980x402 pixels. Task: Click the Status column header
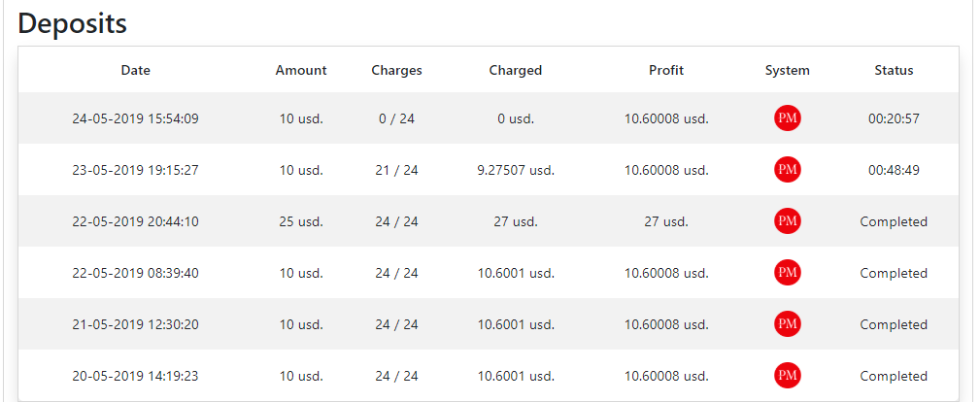894,70
